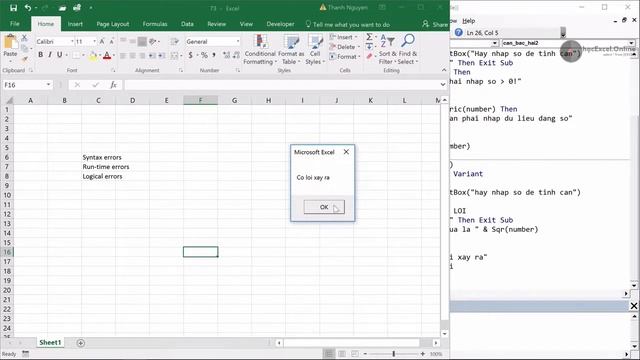Switch to Normal view in status bar
The height and width of the screenshot is (360, 640).
pyautogui.click(x=329, y=353)
